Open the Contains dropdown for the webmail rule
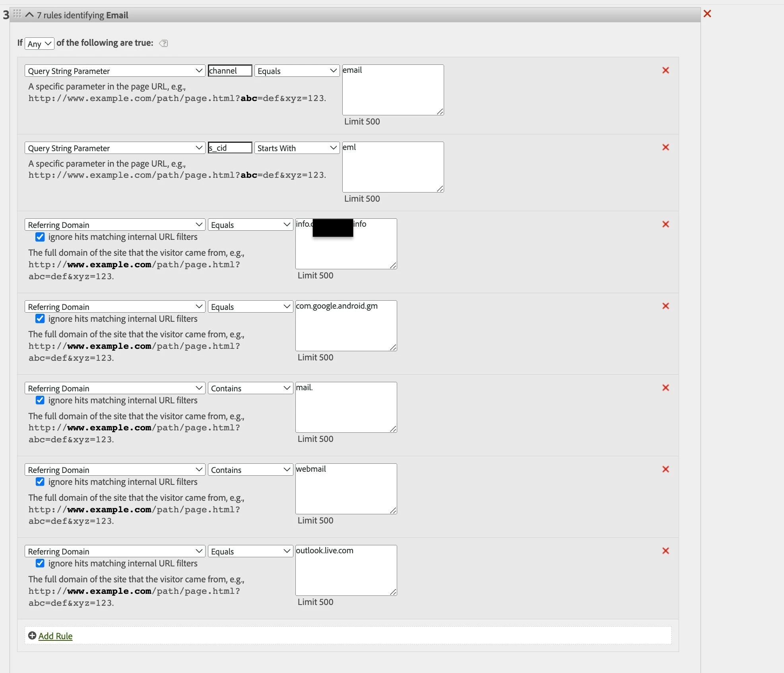The width and height of the screenshot is (784, 673). (250, 470)
